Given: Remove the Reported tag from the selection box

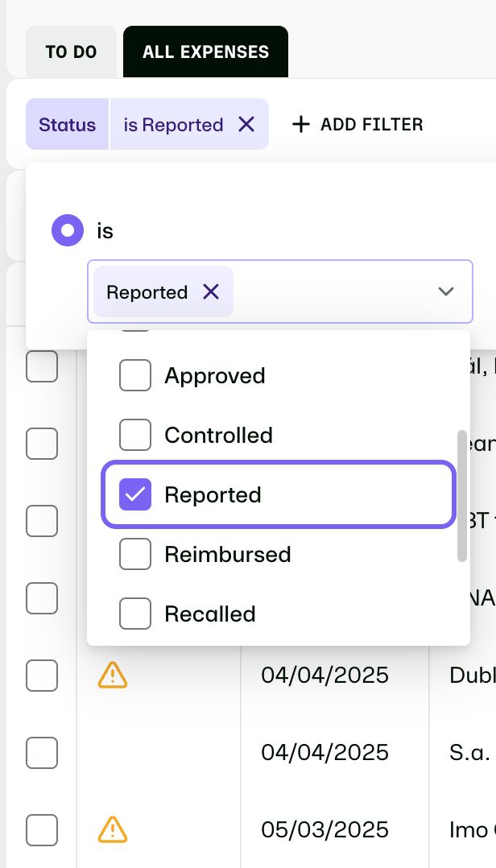Looking at the screenshot, I should [211, 291].
